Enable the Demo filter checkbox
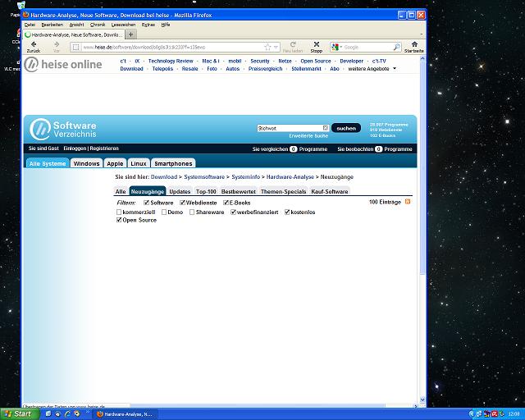Image resolution: width=525 pixels, height=420 pixels. coord(164,212)
